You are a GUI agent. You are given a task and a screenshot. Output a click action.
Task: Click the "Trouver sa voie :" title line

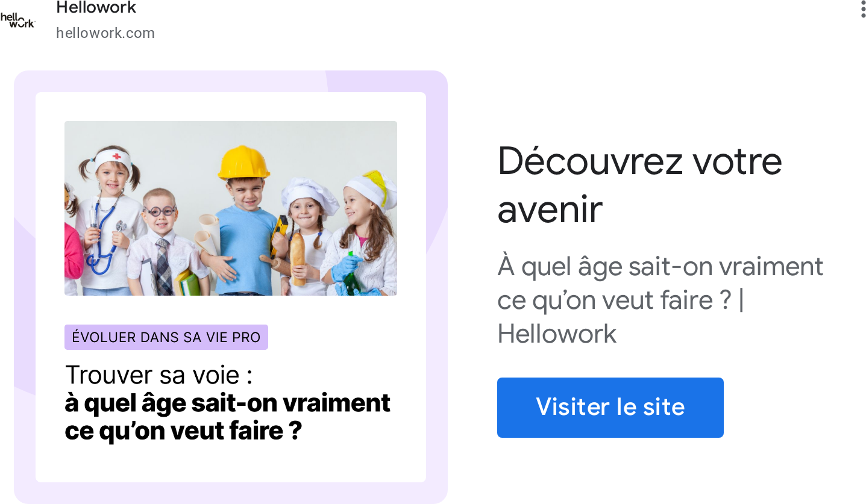click(158, 375)
